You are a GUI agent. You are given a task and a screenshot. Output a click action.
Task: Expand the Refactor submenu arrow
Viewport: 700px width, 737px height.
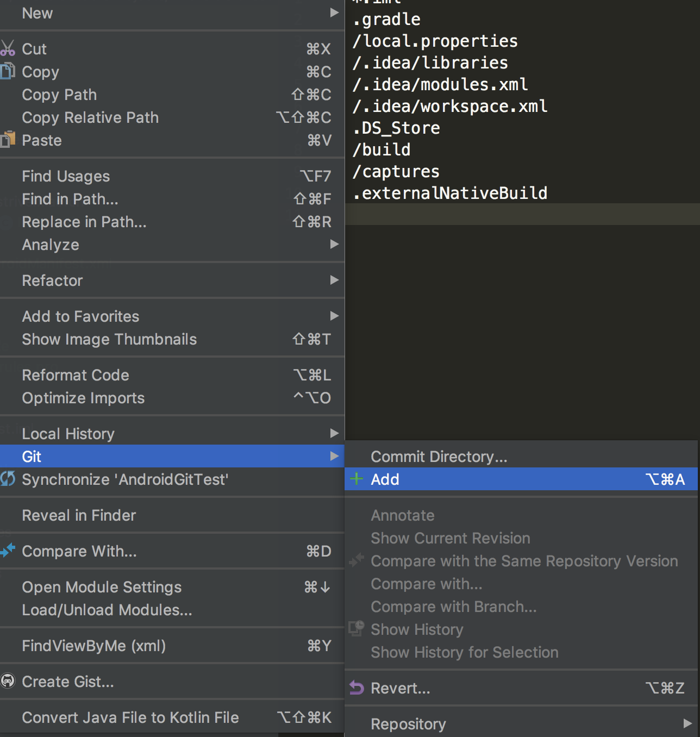click(x=334, y=280)
